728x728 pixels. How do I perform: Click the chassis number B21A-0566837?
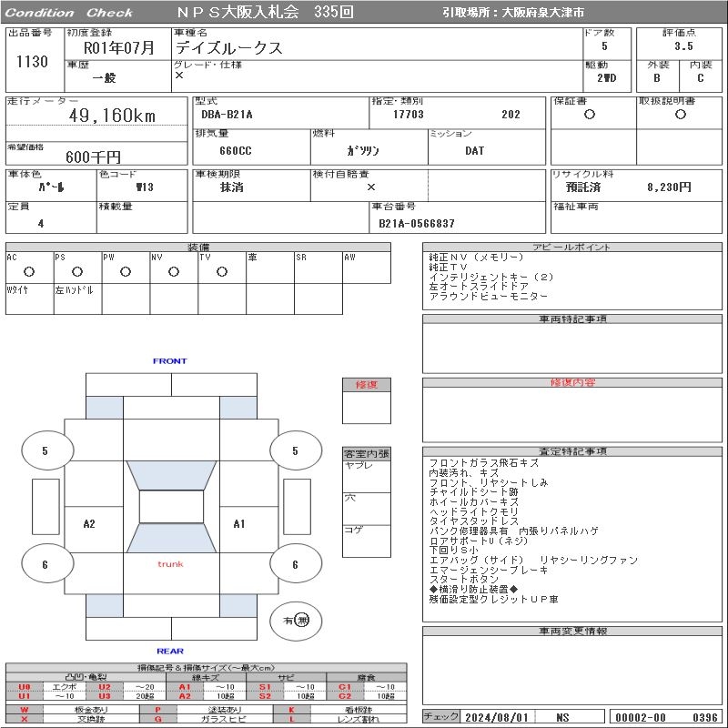point(417,224)
